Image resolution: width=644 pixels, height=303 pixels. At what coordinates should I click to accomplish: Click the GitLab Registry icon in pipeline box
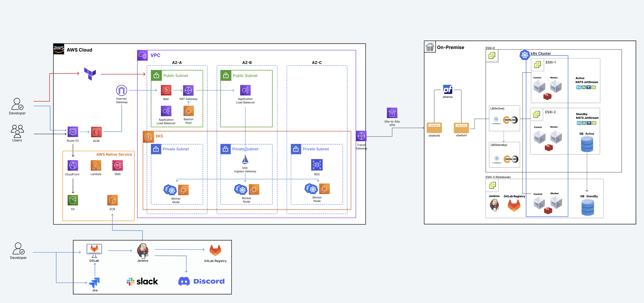(215, 251)
